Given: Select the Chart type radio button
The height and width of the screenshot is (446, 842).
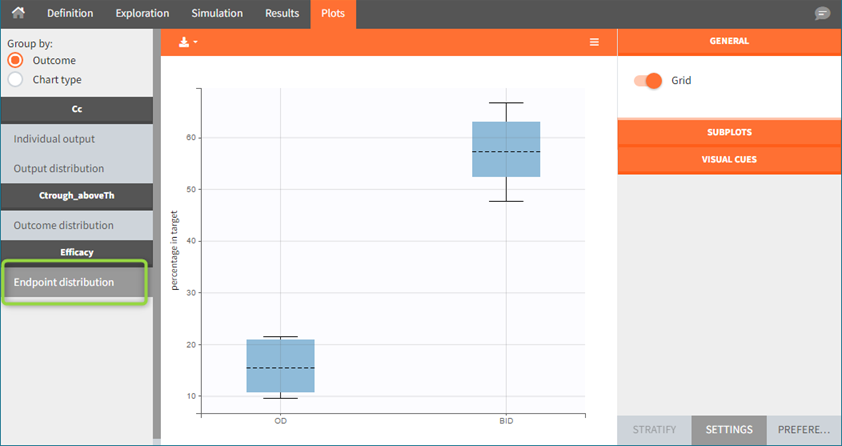Looking at the screenshot, I should [15, 79].
